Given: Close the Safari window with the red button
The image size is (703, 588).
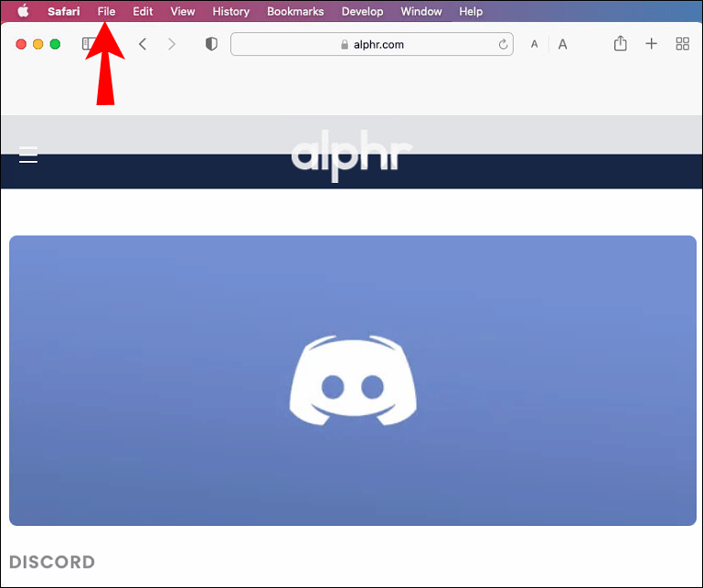Looking at the screenshot, I should (21, 44).
